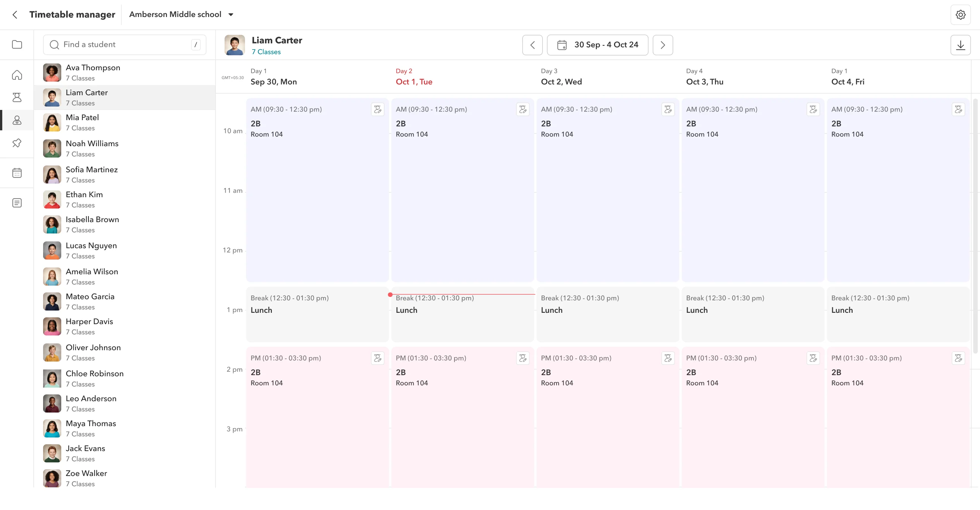
Task: Open Thursday's PM 2B Room 104 block
Action: [752, 417]
